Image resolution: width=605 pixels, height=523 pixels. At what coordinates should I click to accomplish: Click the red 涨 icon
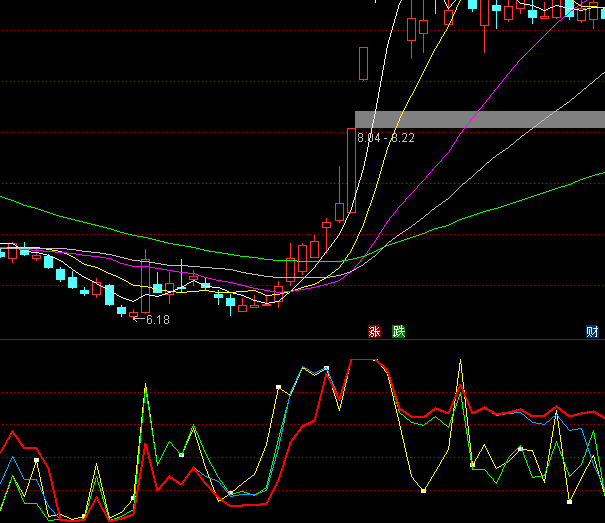(375, 331)
